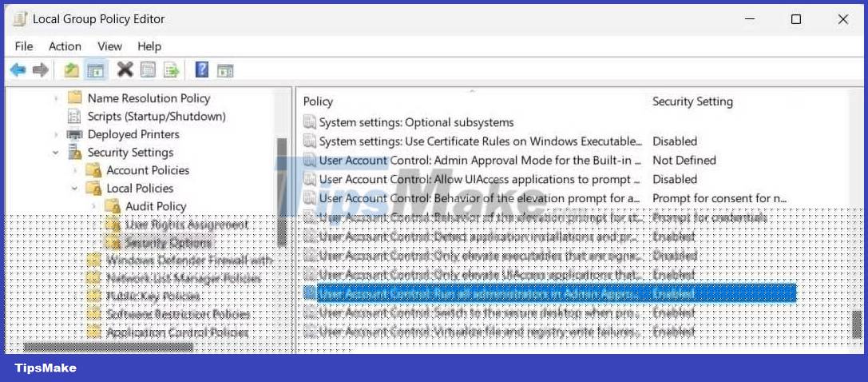
Task: Click icon beside Use Certificate Rules policy
Action: [310, 141]
